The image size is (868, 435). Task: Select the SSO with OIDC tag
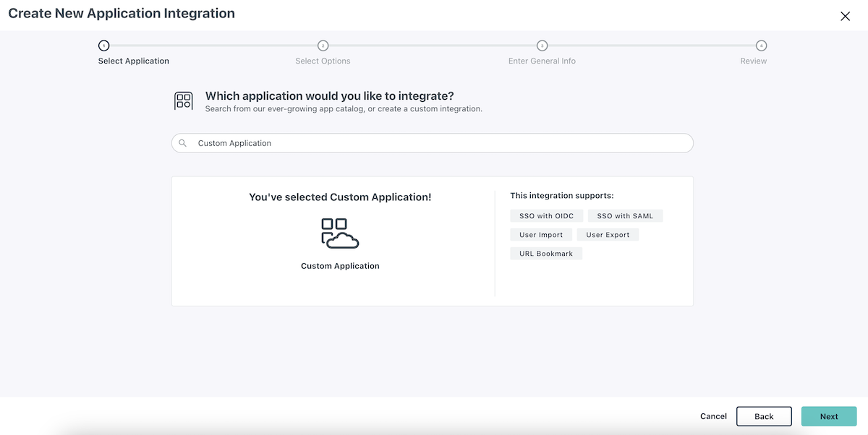(x=546, y=216)
